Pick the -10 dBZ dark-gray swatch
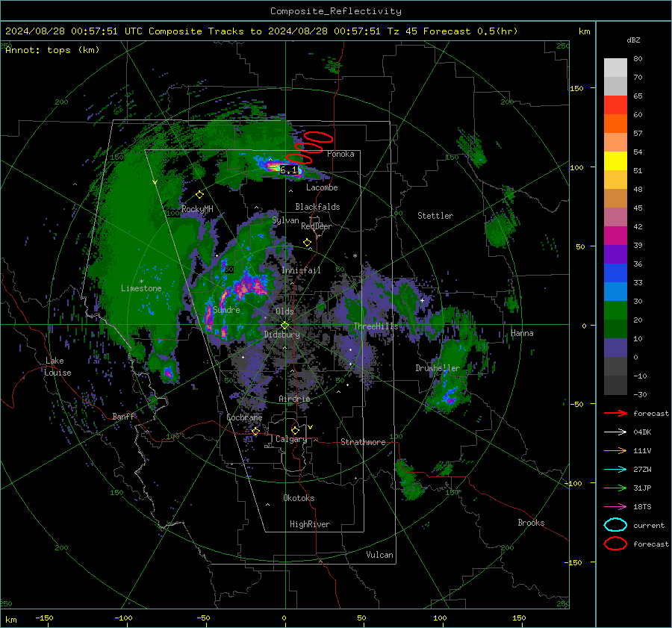The width and height of the screenshot is (672, 628). pyautogui.click(x=615, y=385)
